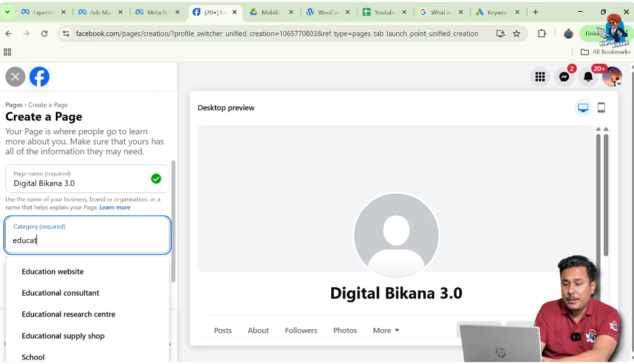Click the Facebook logo icon
The image size is (634, 364).
[39, 77]
